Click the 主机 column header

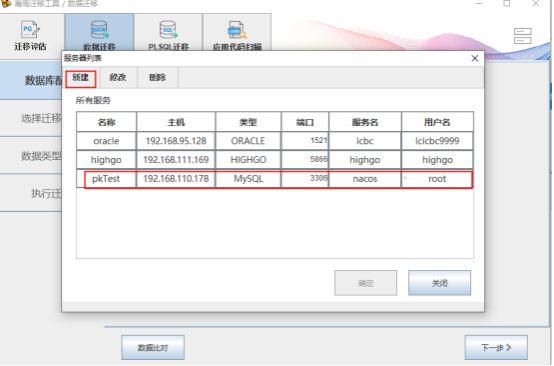(176, 122)
